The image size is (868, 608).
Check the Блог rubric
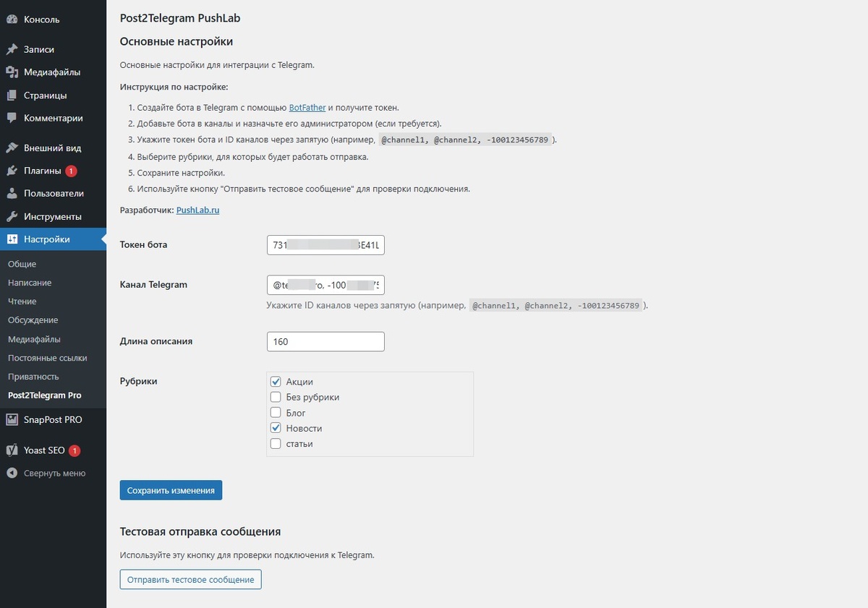pyautogui.click(x=276, y=412)
